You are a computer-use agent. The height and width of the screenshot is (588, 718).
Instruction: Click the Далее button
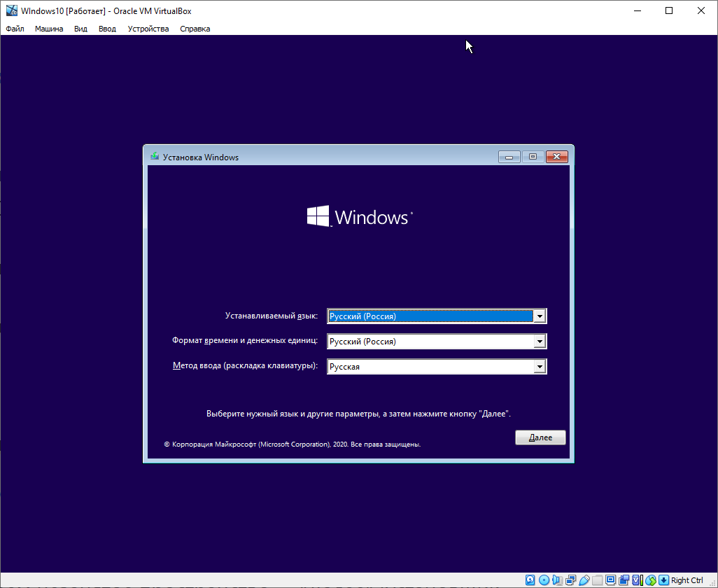click(x=540, y=437)
